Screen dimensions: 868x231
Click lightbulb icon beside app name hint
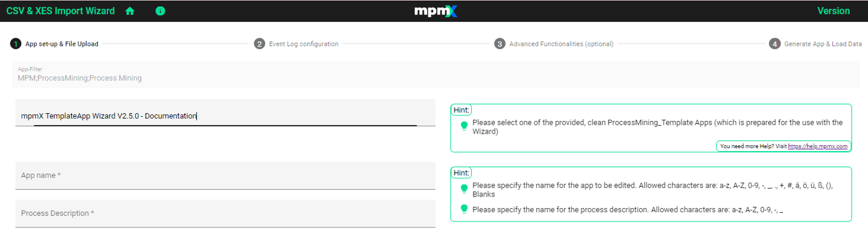pyautogui.click(x=464, y=189)
